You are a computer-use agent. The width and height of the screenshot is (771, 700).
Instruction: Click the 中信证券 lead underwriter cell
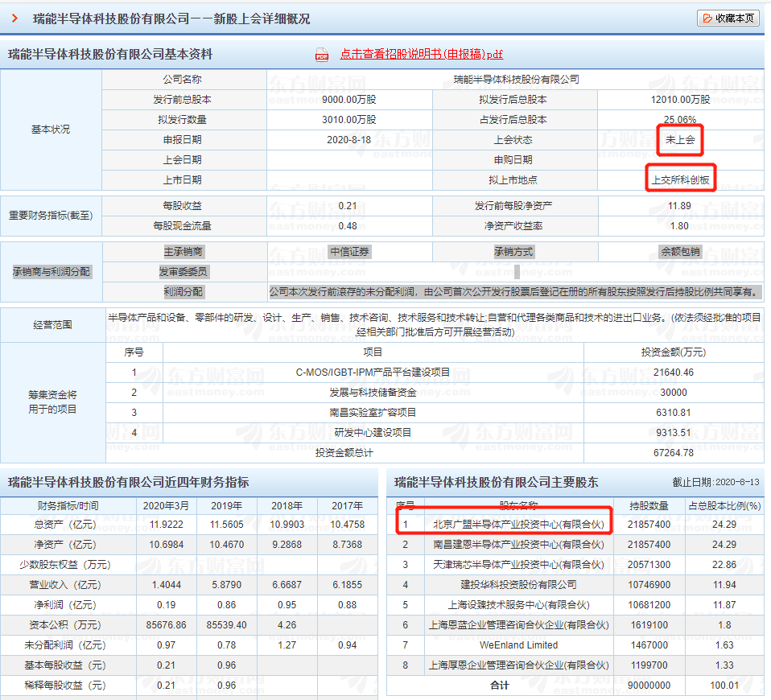[349, 252]
